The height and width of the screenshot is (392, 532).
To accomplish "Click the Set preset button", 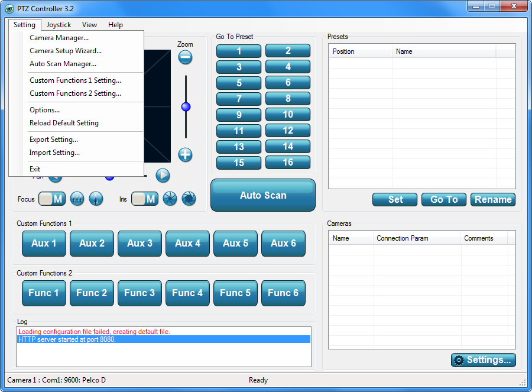I will 395,200.
